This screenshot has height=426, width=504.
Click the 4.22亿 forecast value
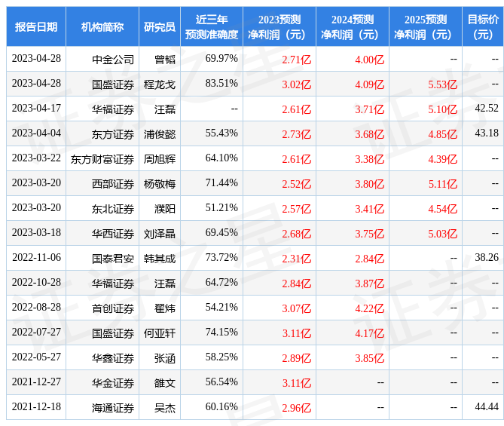point(370,308)
